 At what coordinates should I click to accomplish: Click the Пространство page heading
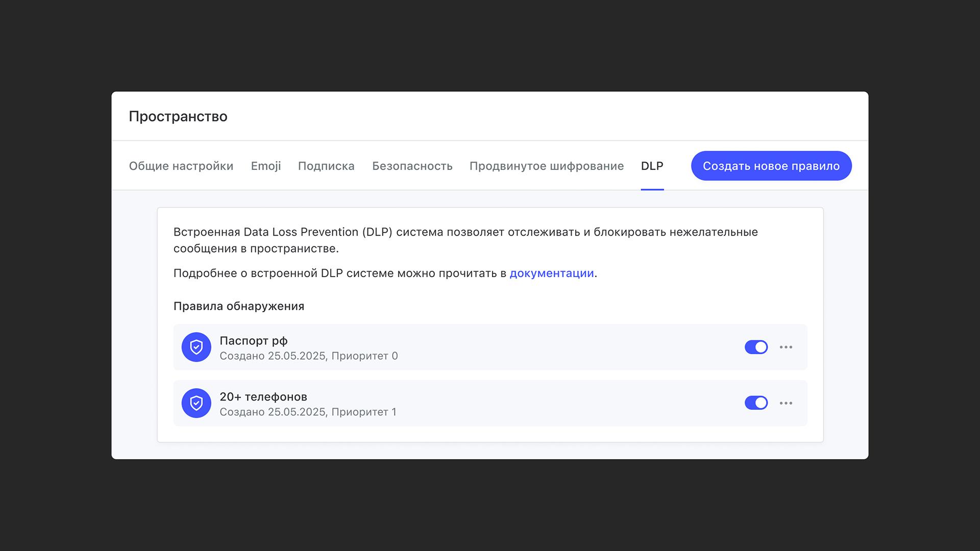pos(178,116)
